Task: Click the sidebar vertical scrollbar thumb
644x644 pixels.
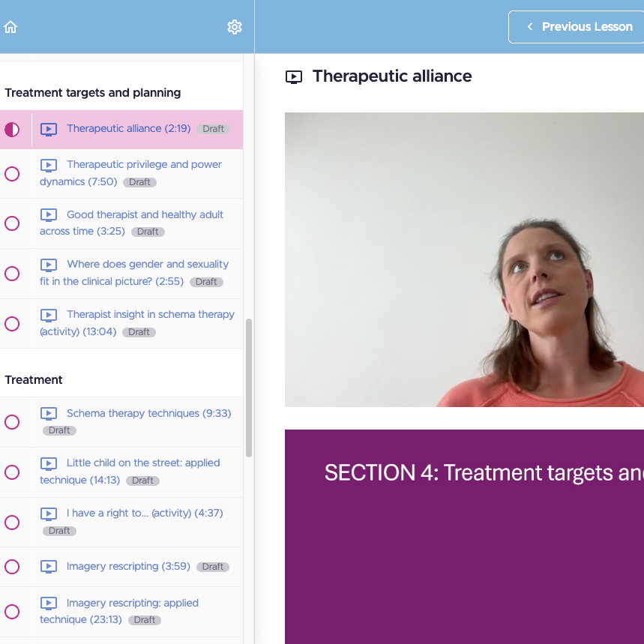Action: tap(249, 388)
